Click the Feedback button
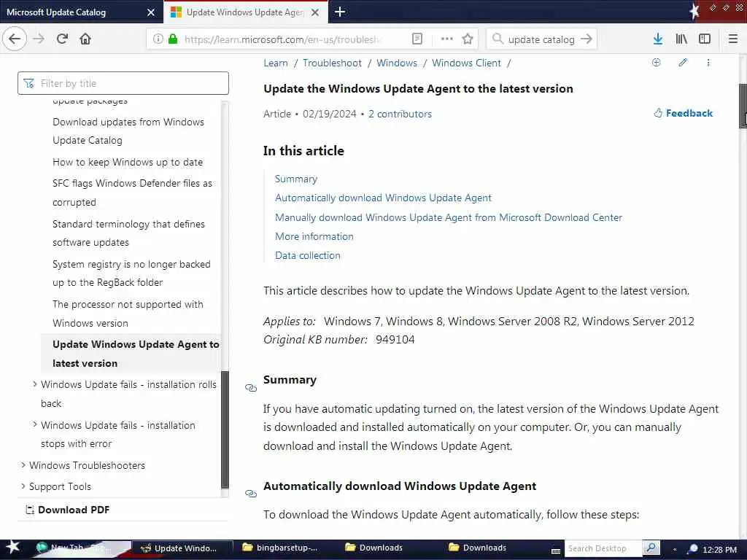 tap(683, 113)
